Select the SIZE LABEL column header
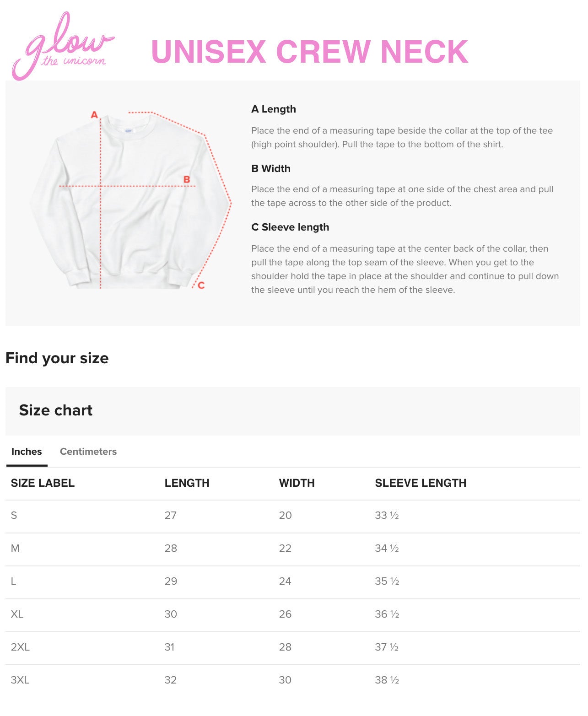The height and width of the screenshot is (716, 588). point(43,483)
